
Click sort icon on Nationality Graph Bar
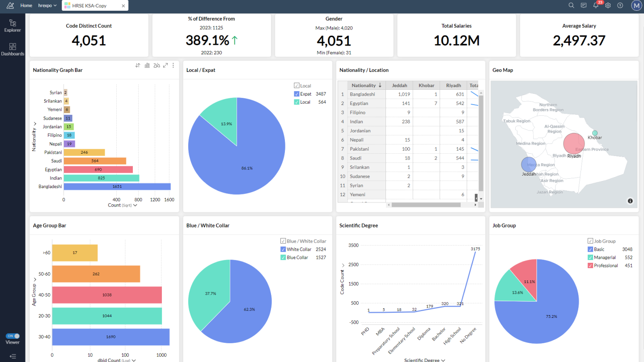(138, 65)
